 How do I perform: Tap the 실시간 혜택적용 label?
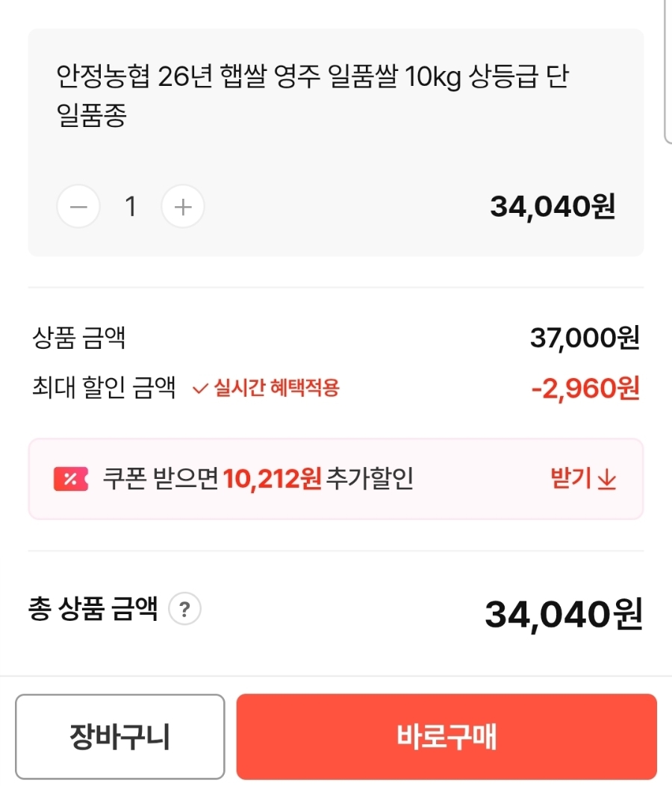click(276, 388)
